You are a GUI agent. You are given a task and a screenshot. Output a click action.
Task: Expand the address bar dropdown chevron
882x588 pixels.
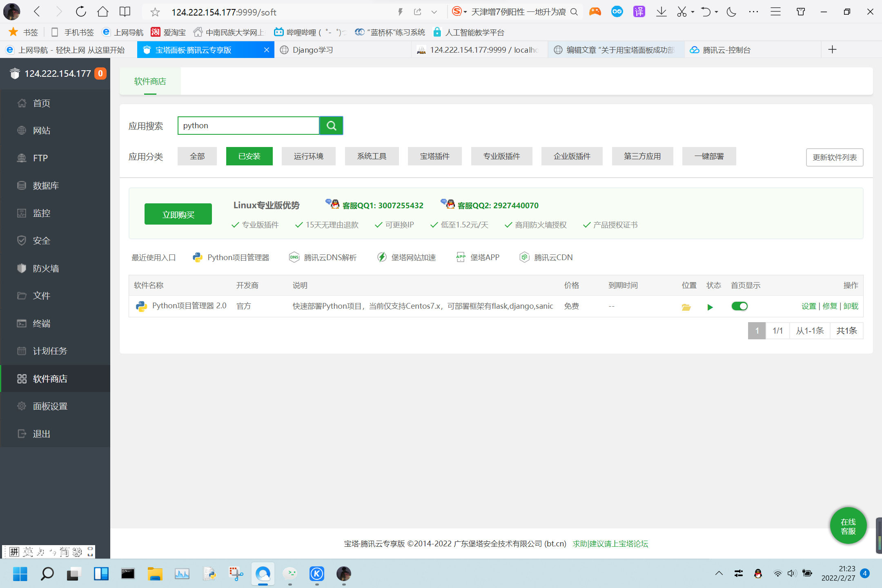[434, 12]
